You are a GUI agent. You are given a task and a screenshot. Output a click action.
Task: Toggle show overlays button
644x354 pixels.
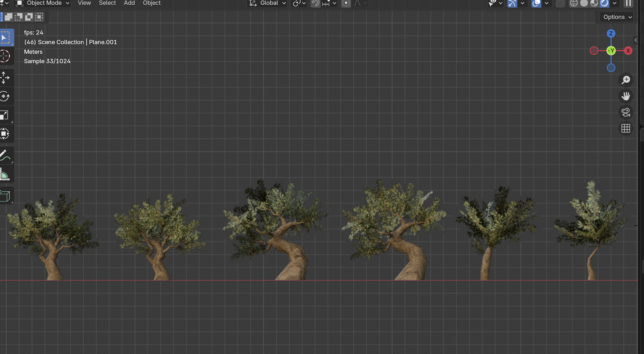(x=536, y=3)
